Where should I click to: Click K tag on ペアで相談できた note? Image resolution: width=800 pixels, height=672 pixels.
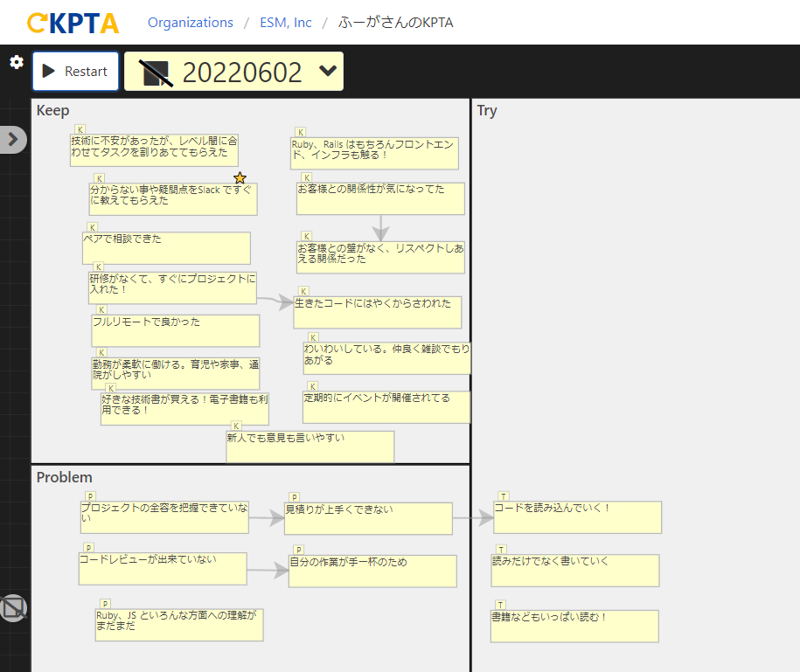click(93, 227)
